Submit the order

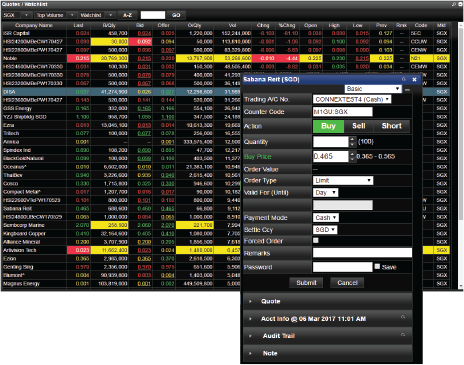coord(306,283)
